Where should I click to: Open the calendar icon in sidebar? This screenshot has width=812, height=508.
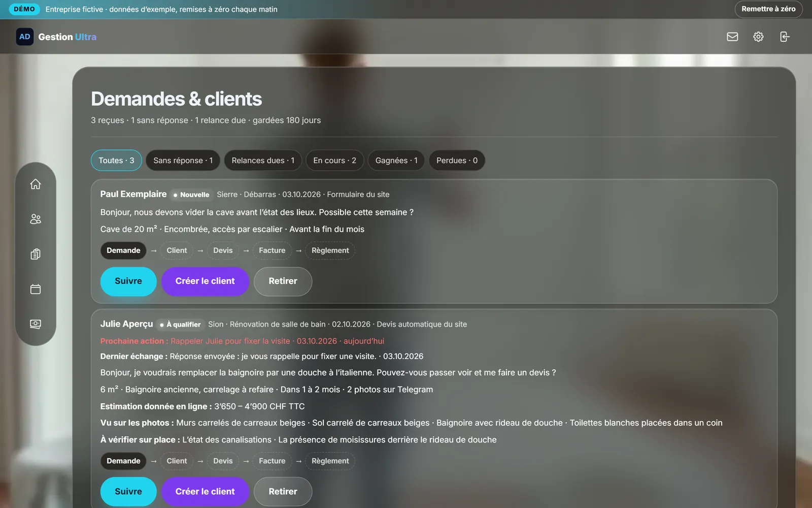click(36, 289)
